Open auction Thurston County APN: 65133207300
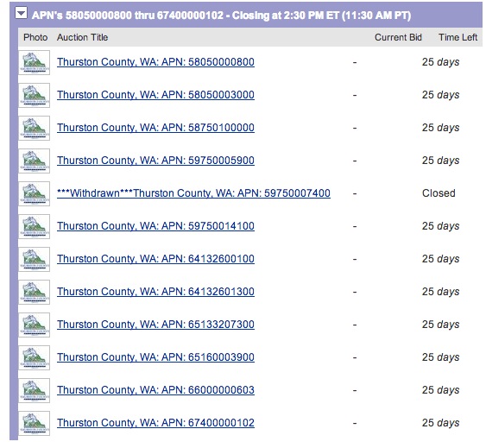 [155, 325]
